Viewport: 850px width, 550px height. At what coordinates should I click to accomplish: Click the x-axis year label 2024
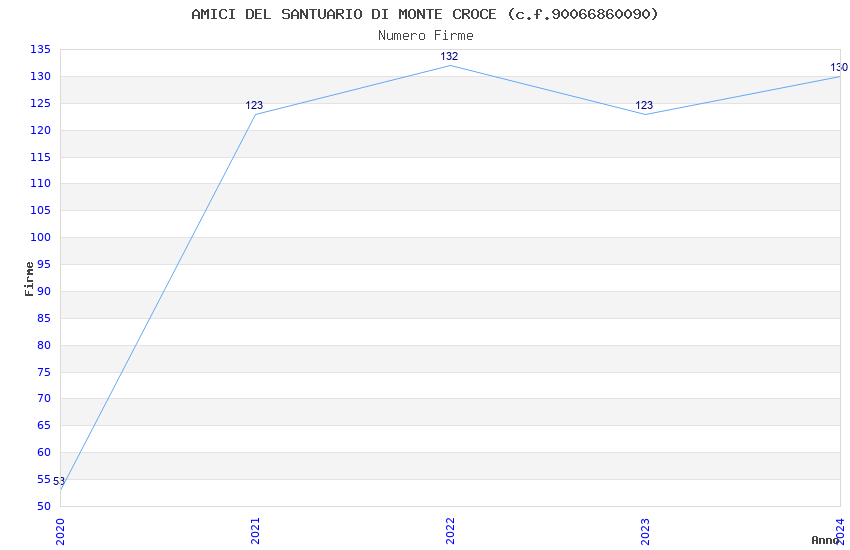tap(840, 532)
